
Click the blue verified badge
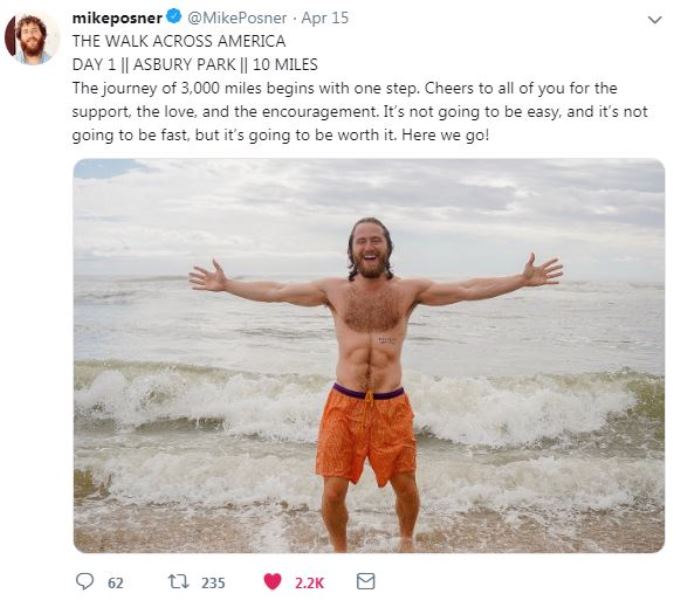(x=173, y=19)
